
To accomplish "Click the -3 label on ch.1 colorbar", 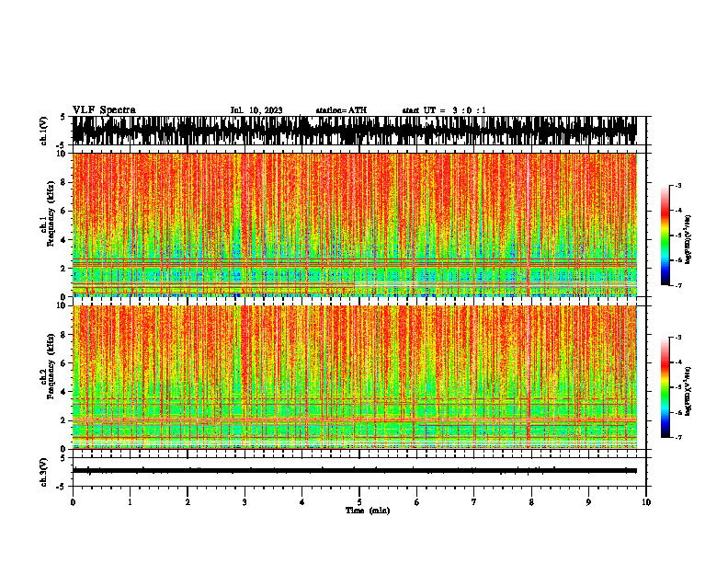I will point(678,186).
